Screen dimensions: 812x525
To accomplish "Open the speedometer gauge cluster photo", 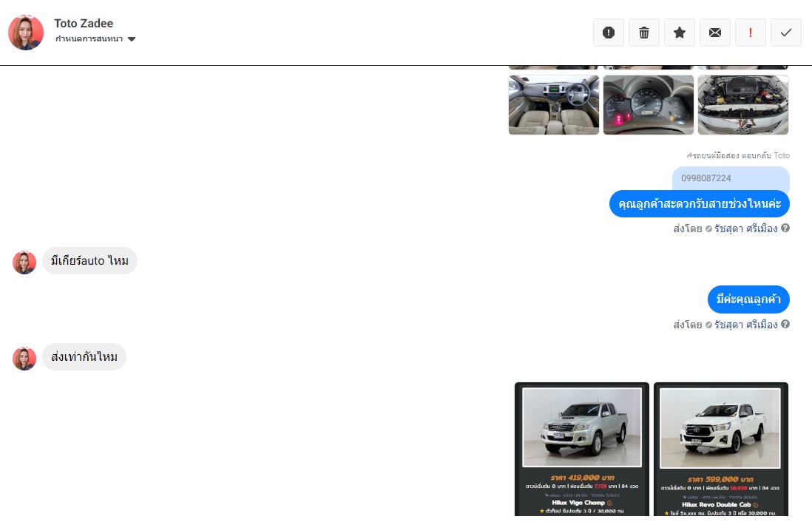I will click(649, 105).
